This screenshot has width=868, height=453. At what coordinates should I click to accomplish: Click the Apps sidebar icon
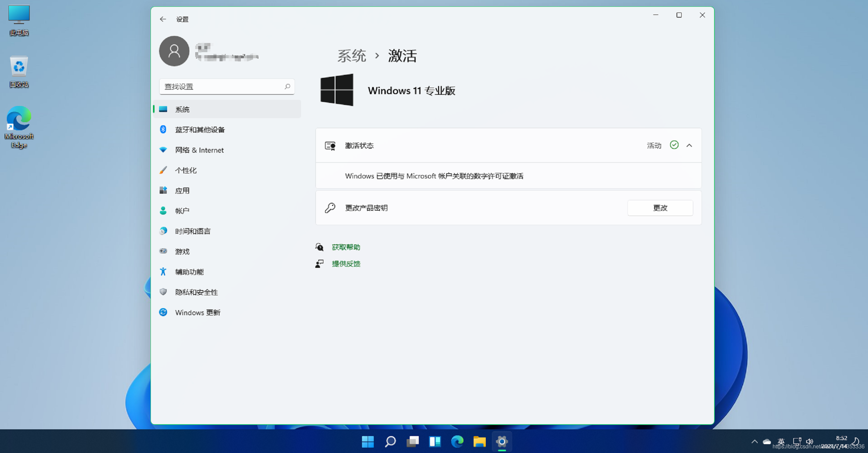pyautogui.click(x=163, y=191)
